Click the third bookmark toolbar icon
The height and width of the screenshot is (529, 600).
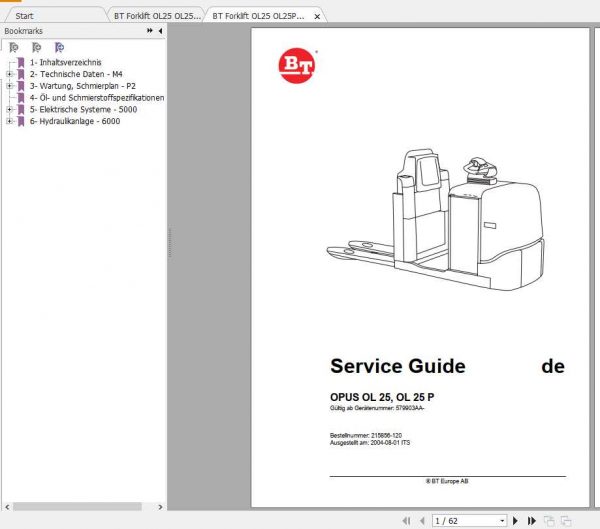pyautogui.click(x=59, y=47)
